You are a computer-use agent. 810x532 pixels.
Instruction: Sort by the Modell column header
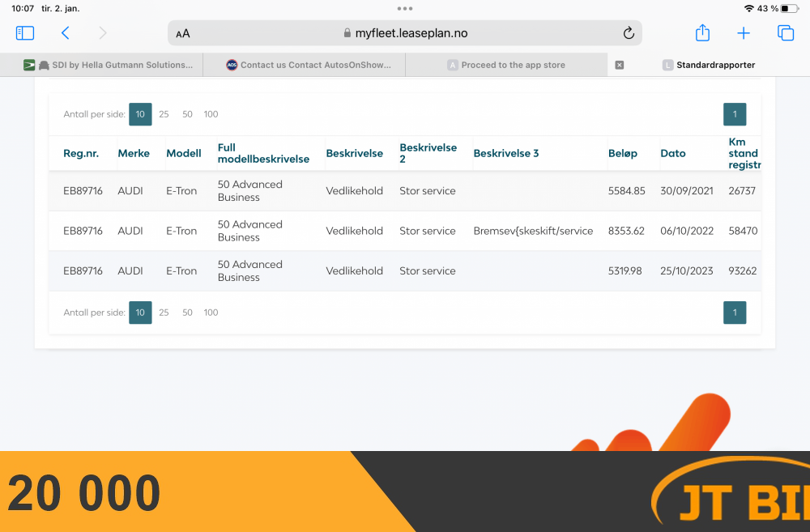[184, 153]
